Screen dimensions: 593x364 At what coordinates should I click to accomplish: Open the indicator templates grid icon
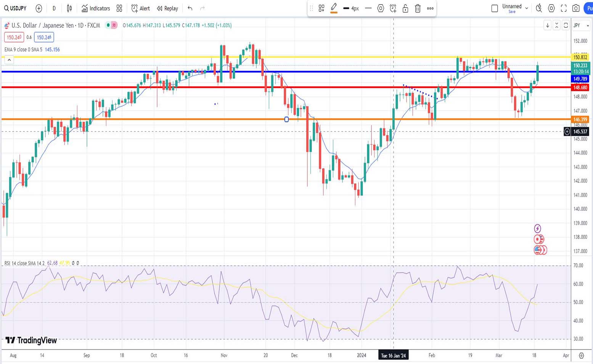click(x=119, y=8)
